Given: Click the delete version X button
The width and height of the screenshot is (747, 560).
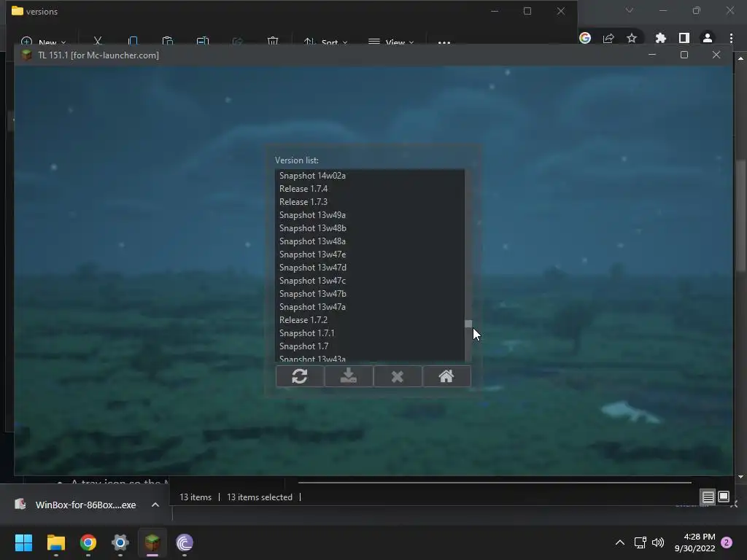Looking at the screenshot, I should click(x=398, y=376).
